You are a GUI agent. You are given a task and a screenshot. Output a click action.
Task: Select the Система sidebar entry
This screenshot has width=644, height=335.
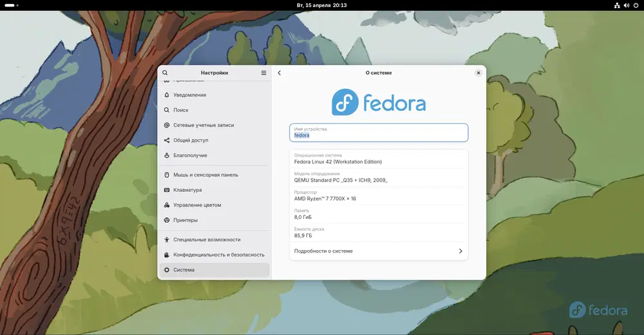[x=214, y=270]
